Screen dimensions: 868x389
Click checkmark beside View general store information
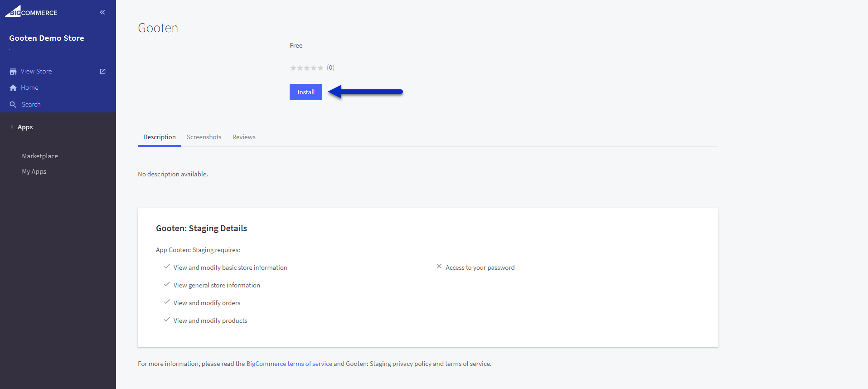point(167,284)
